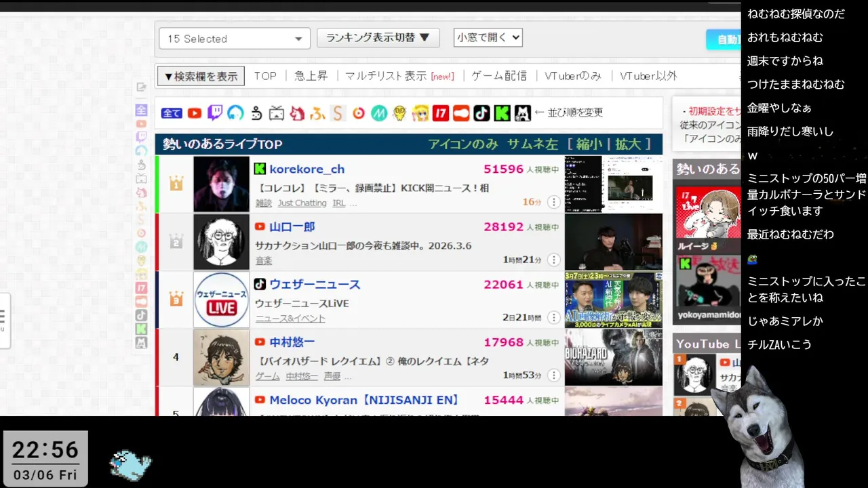Click the 音楽 tag under 山口一郎

(x=264, y=260)
